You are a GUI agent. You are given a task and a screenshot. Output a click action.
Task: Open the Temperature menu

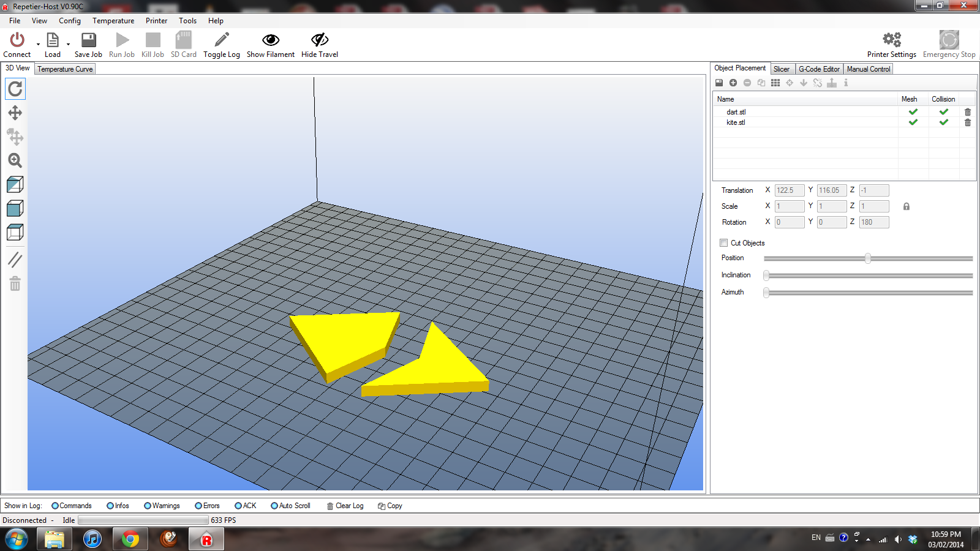[113, 20]
